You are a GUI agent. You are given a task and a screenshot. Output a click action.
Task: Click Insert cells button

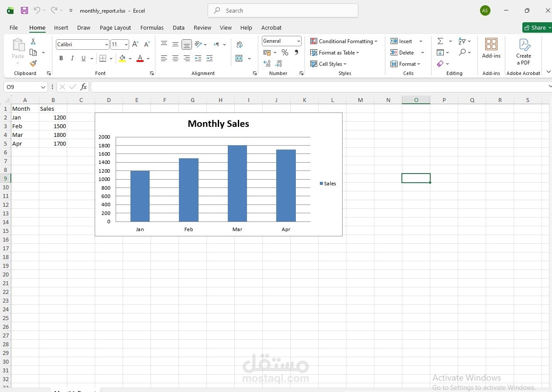(x=401, y=41)
